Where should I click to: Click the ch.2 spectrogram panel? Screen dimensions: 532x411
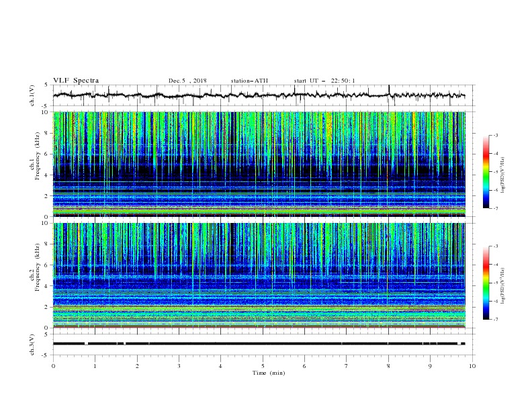click(x=259, y=275)
